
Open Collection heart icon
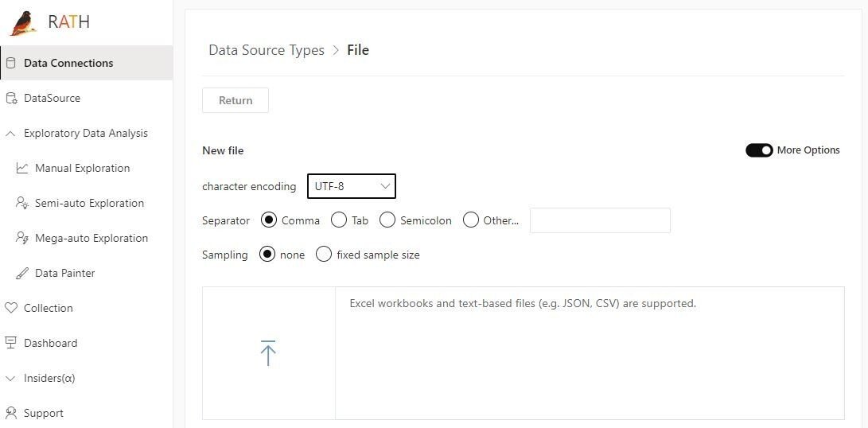pos(10,308)
